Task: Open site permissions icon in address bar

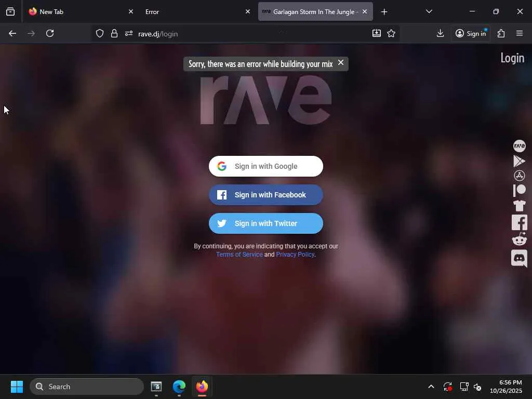Action: [x=129, y=33]
